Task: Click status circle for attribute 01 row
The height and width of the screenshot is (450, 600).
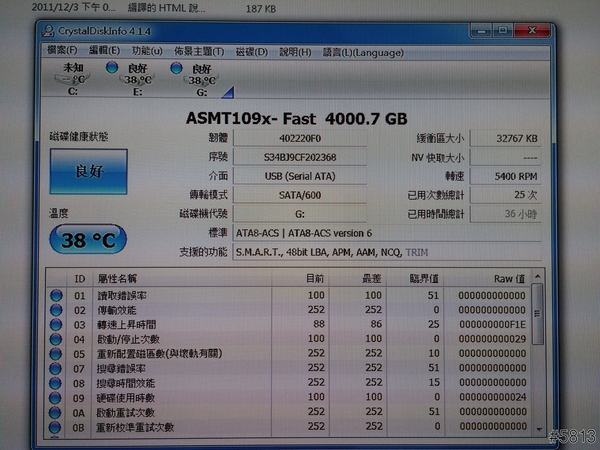Action: [57, 295]
